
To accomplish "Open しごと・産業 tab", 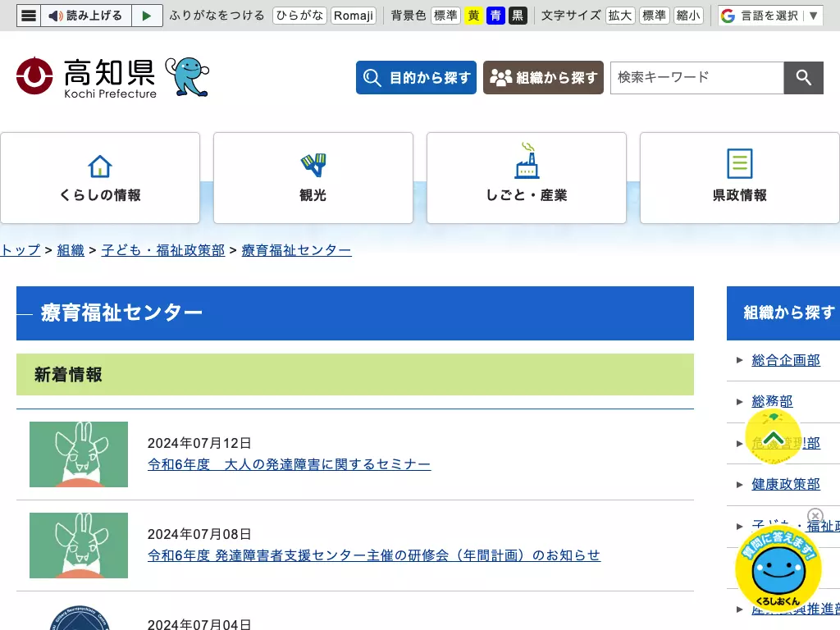I will point(527,178).
